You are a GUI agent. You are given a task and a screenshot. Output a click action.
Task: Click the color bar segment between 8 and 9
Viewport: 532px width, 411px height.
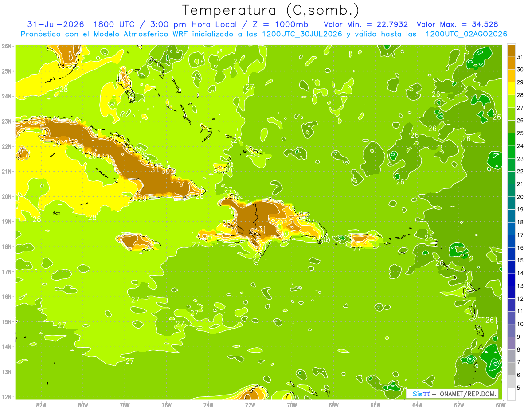511,343
